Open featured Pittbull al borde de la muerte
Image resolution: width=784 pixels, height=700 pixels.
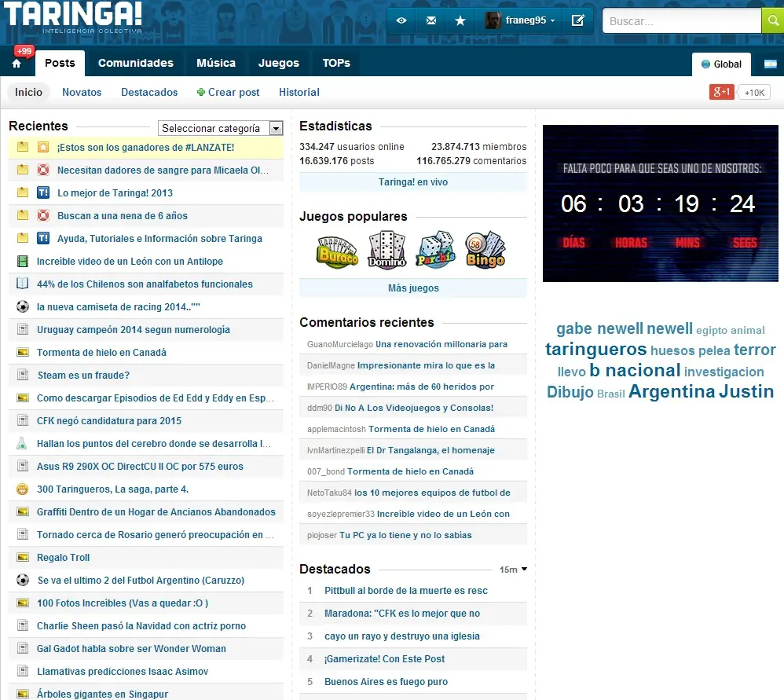pos(406,591)
